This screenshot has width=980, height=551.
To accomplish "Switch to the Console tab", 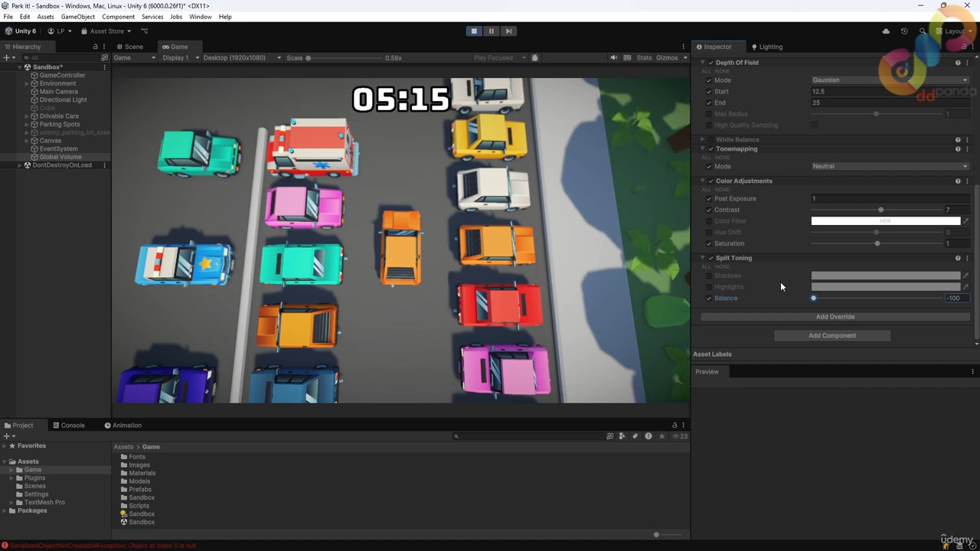I will point(69,425).
